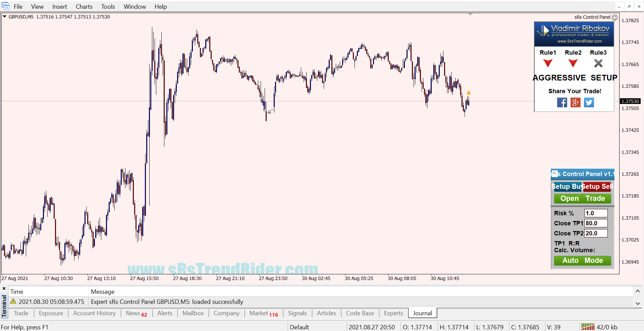Switch to the Journal tab

[x=423, y=313]
